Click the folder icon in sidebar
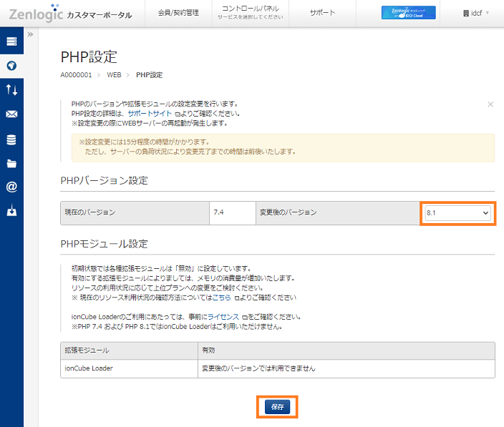Image resolution: width=504 pixels, height=427 pixels. point(11,163)
